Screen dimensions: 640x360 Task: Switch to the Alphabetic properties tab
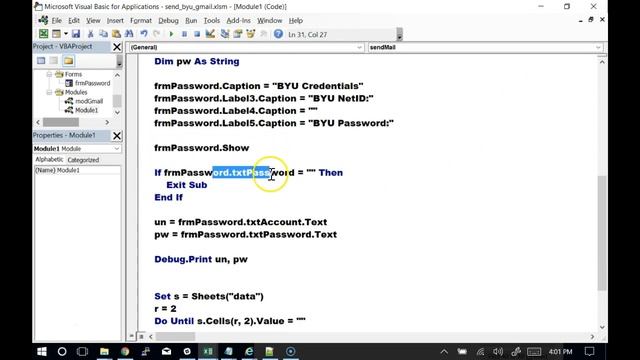[49, 160]
